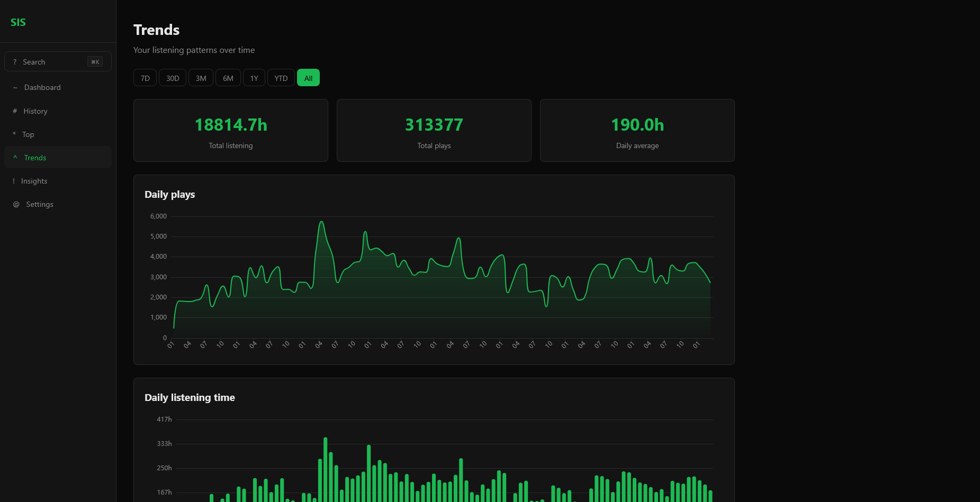Screen dimensions: 980x502
Task: Select the 7D time range
Action: 145,78
